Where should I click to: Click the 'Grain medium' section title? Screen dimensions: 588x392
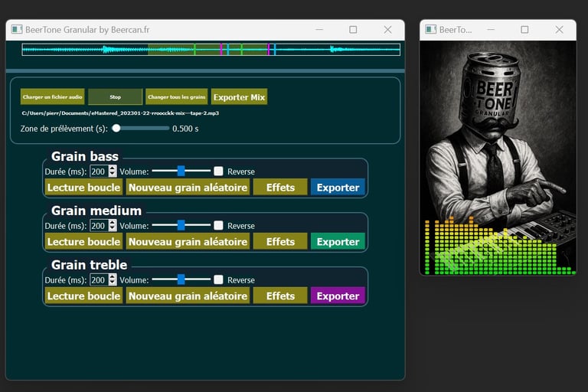[x=96, y=211]
